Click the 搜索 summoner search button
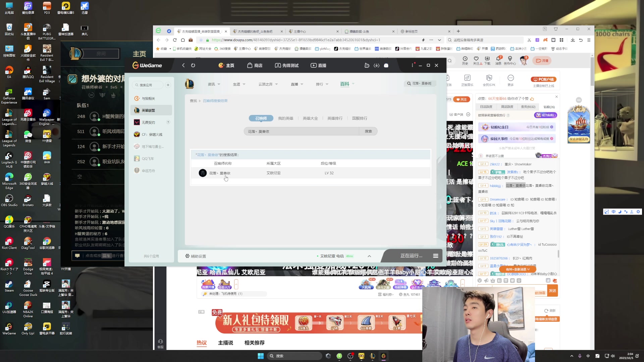Image resolution: width=644 pixels, height=362 pixels. (x=368, y=131)
